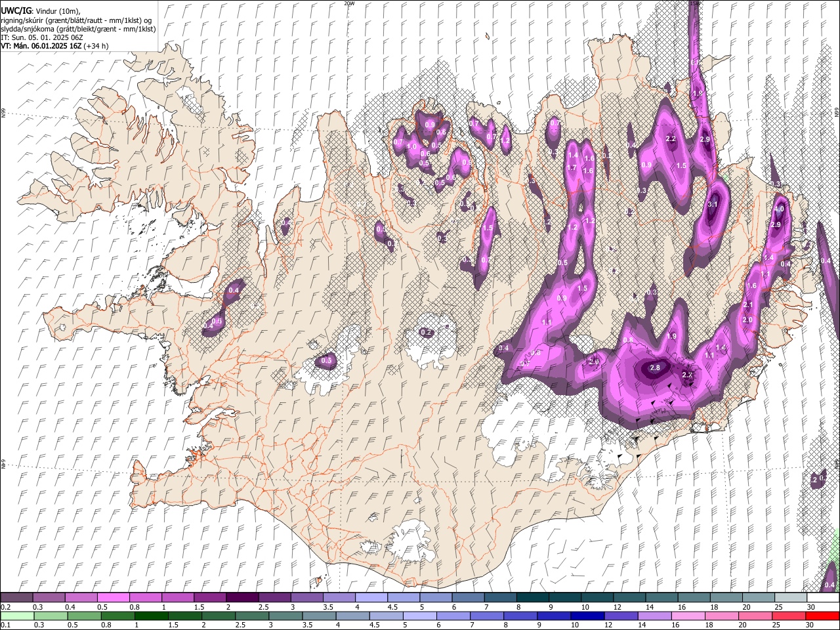
Task: Click the title line 'UWC/IG: Vindur (10m),'
Action: [x=41, y=12]
